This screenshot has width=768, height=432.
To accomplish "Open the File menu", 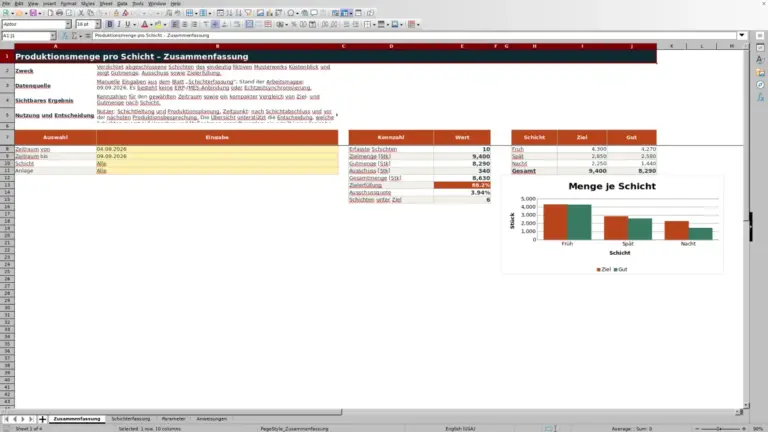I will (6, 3).
